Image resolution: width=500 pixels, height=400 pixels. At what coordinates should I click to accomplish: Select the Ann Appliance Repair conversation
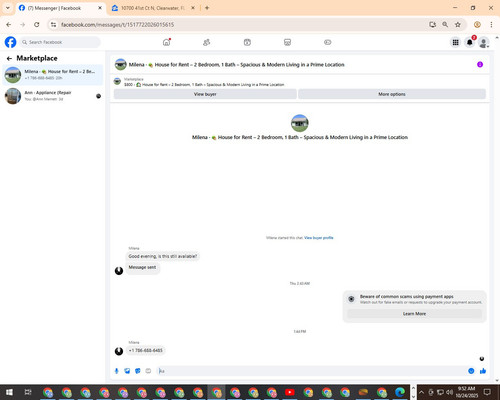53,96
